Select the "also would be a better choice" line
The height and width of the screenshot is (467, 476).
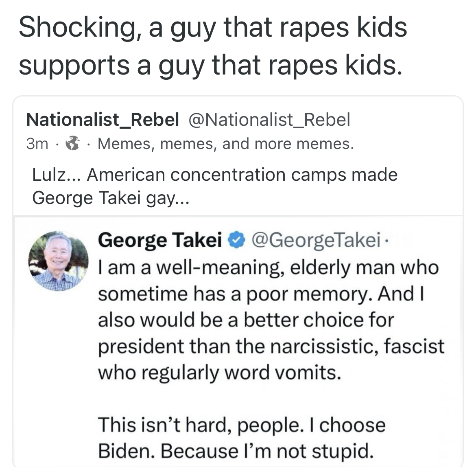(246, 320)
